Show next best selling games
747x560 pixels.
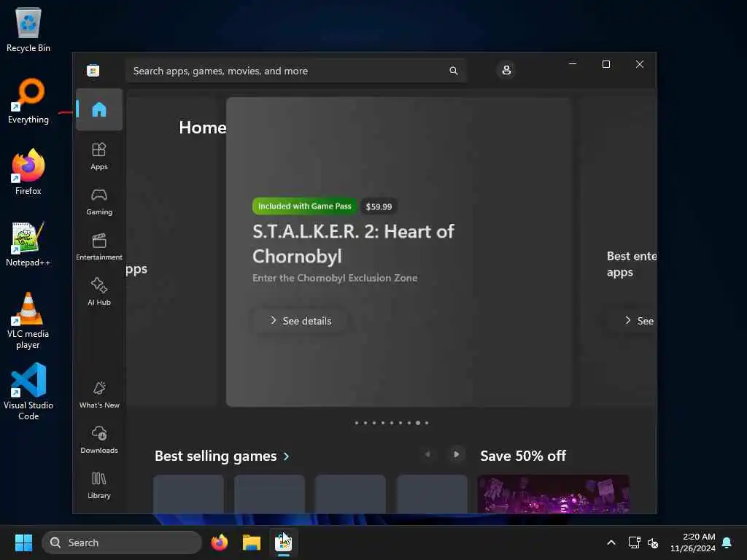[456, 454]
